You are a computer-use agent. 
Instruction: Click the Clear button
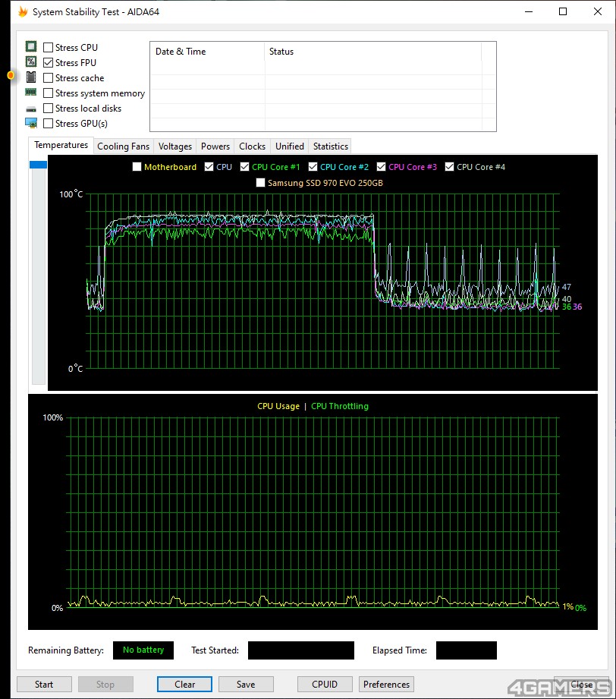tap(184, 685)
